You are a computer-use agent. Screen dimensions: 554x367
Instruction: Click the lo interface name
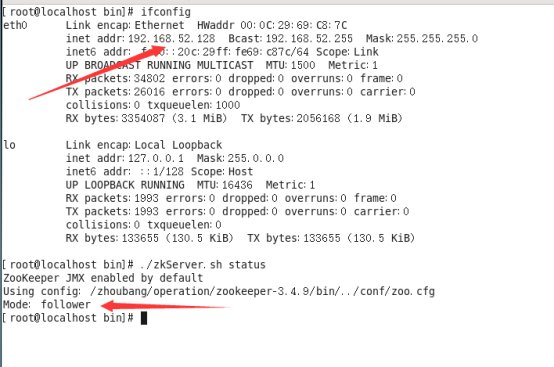(x=10, y=145)
